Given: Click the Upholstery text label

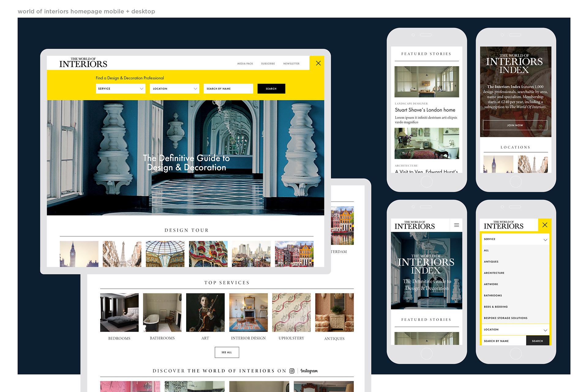Looking at the screenshot, I should [x=292, y=338].
